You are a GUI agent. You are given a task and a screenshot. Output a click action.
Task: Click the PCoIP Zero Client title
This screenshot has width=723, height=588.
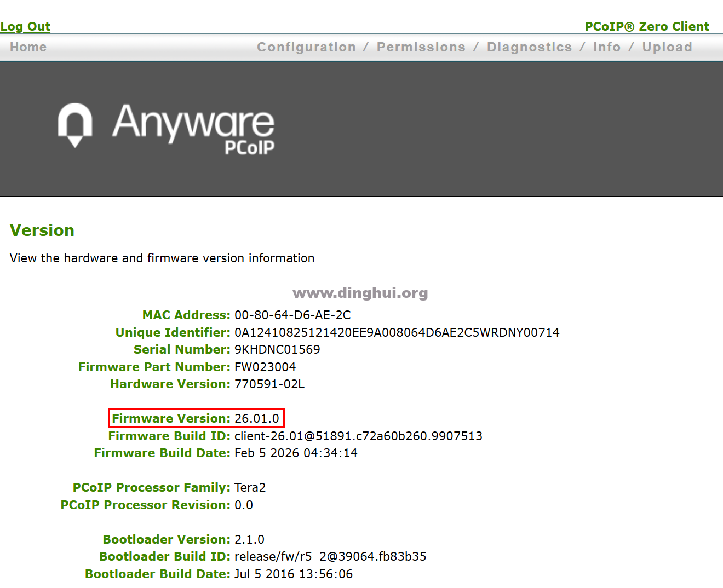pos(646,26)
